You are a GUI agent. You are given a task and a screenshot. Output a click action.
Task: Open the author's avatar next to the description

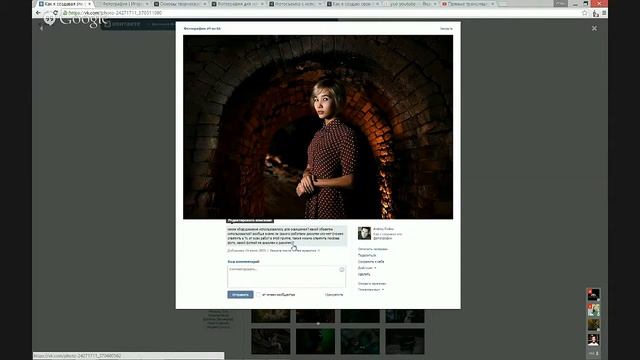click(x=364, y=233)
